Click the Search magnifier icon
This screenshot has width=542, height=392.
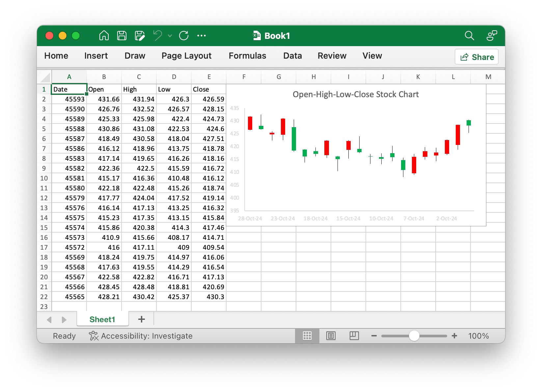(x=469, y=36)
